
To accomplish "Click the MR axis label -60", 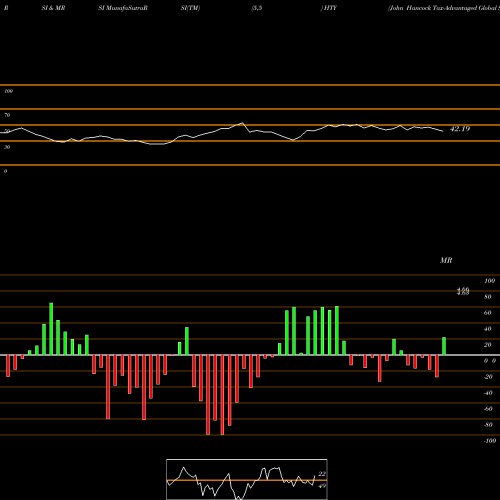I will 488,409.
